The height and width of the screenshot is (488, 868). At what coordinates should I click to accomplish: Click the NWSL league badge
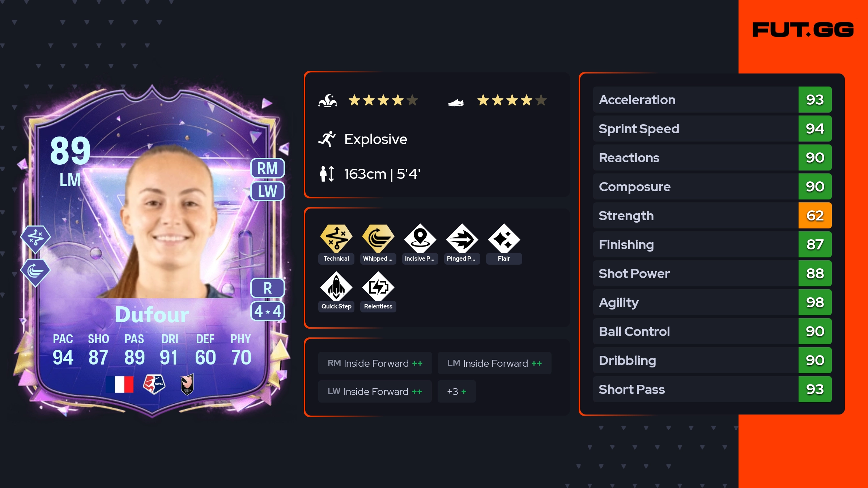click(x=154, y=384)
